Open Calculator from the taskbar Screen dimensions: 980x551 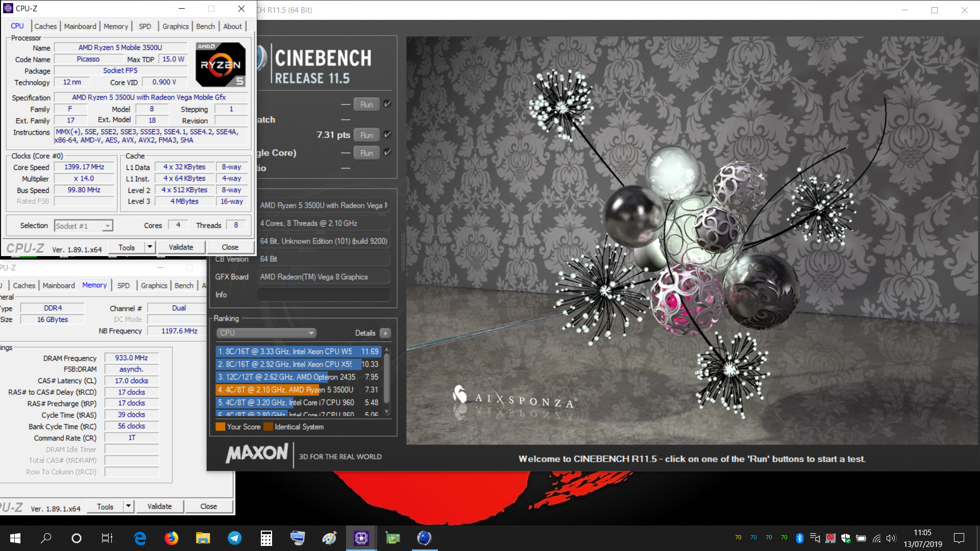(x=266, y=538)
